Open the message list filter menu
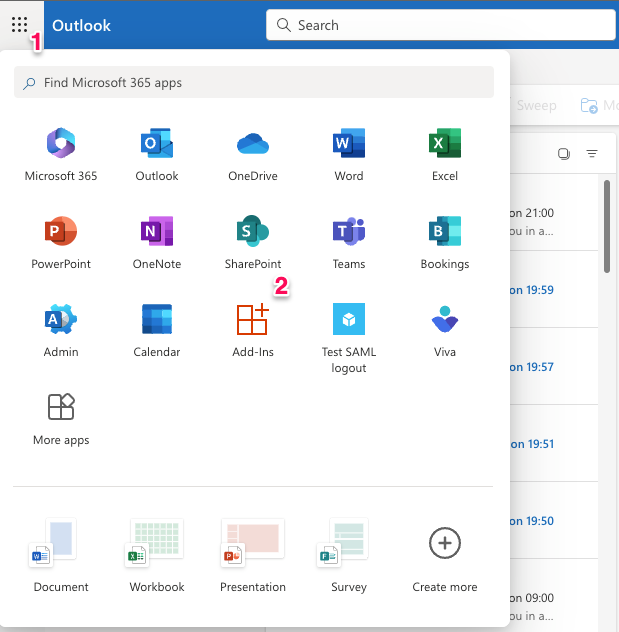Image resolution: width=619 pixels, height=632 pixels. coord(592,153)
